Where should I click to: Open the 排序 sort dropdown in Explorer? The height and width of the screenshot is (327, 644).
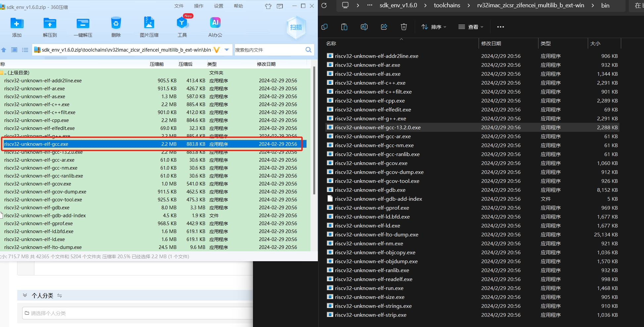[434, 27]
